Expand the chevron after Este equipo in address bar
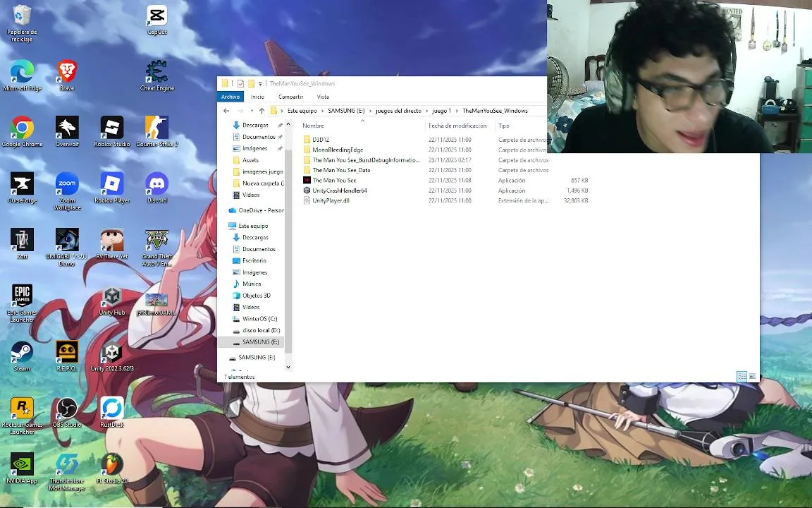Viewport: 812px width, 508px height. coord(322,111)
